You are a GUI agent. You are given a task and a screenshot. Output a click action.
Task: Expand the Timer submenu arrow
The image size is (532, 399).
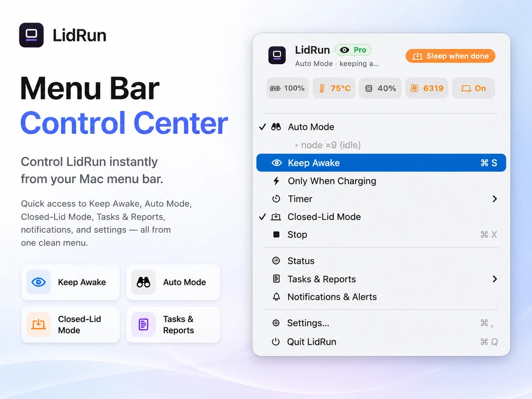tap(495, 199)
